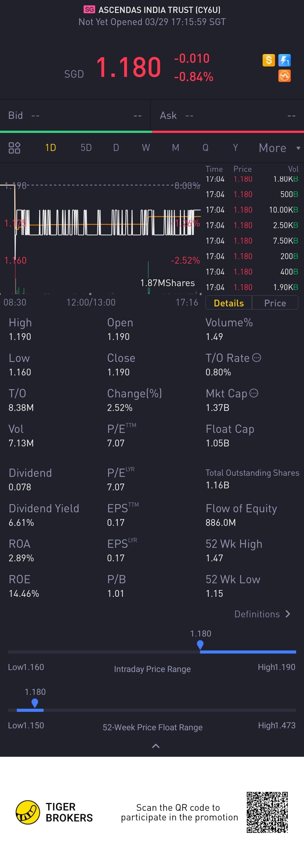Screen dimensions: 304x868
Task: Tap the promotion QR code
Action: [x=267, y=812]
